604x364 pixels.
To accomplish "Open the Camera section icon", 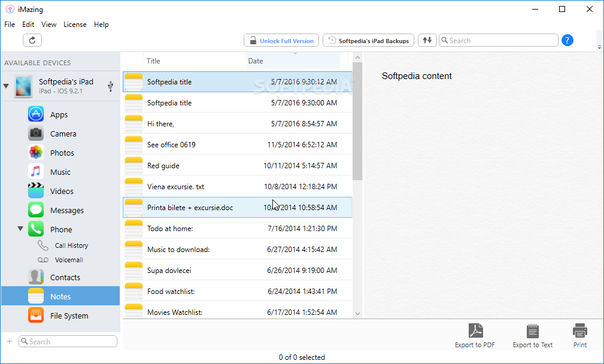I will [36, 134].
